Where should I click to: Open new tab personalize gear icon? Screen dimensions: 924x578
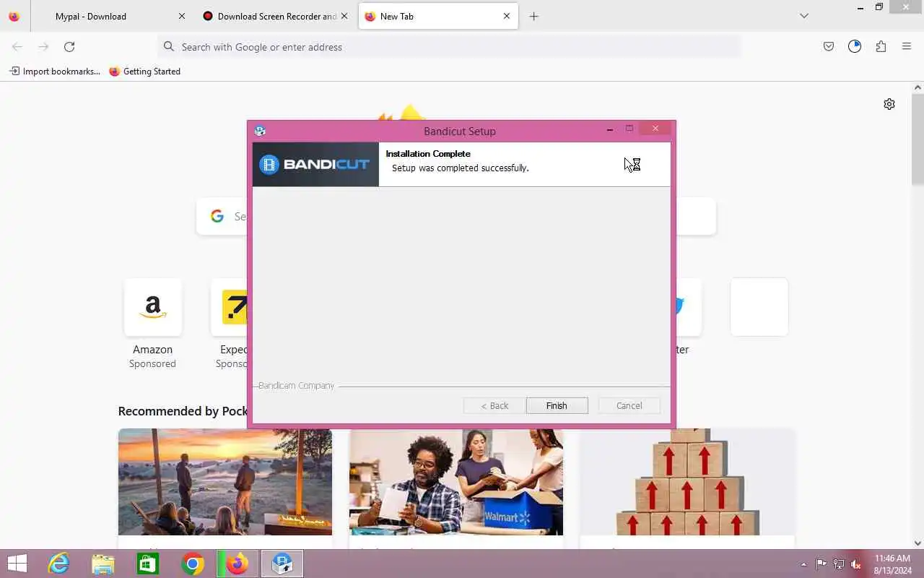pos(889,104)
